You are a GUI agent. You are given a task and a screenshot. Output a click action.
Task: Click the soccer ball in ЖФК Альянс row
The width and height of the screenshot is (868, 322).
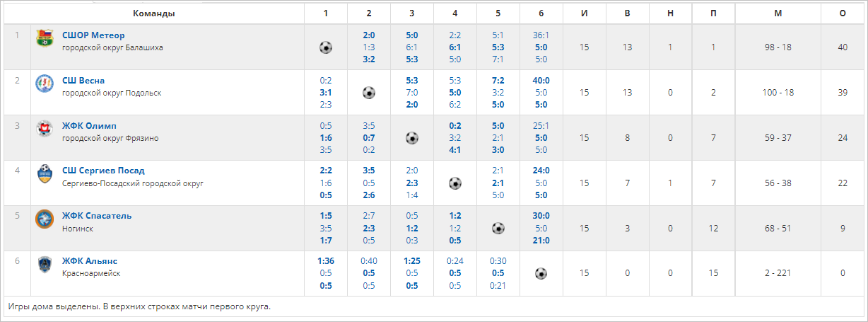tap(541, 273)
